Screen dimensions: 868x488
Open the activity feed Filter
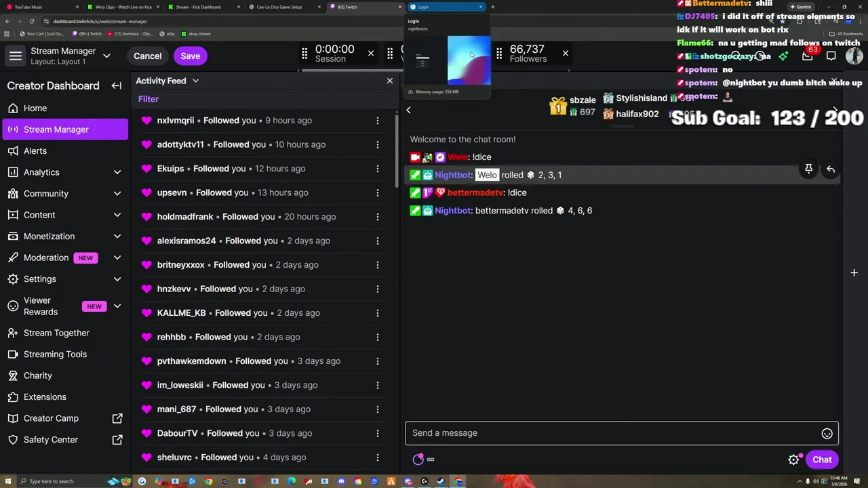[x=149, y=99]
